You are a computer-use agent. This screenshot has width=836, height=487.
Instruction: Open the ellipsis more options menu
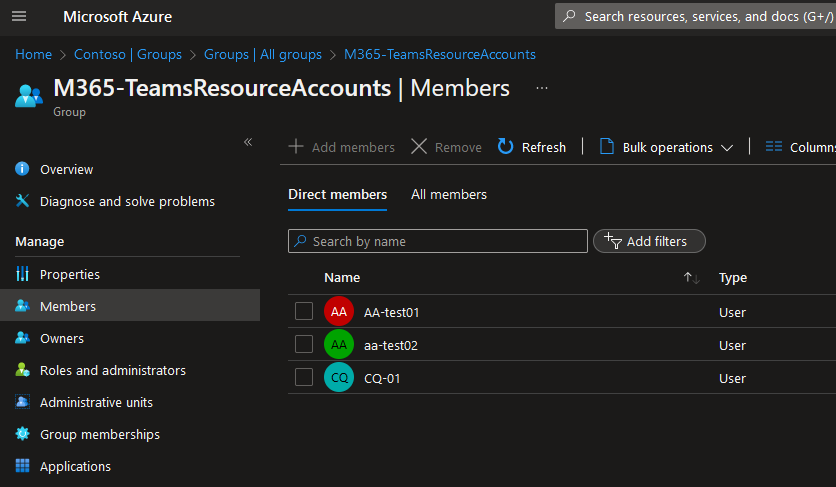(542, 89)
